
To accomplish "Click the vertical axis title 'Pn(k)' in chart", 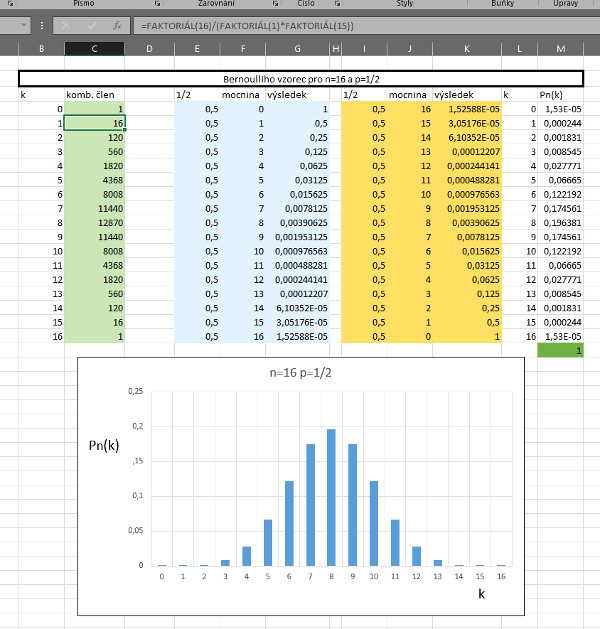I will pyautogui.click(x=104, y=445).
